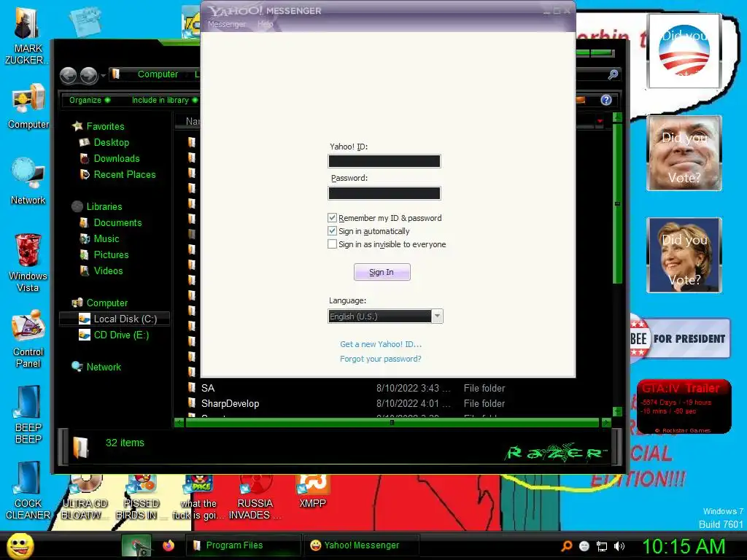Open Windows Vista recycle bin icon
The image size is (747, 560).
coord(28,262)
